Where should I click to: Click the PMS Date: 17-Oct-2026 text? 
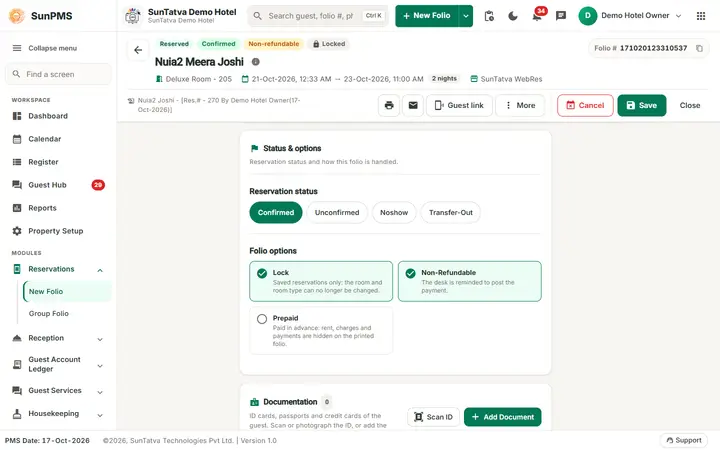pyautogui.click(x=47, y=440)
